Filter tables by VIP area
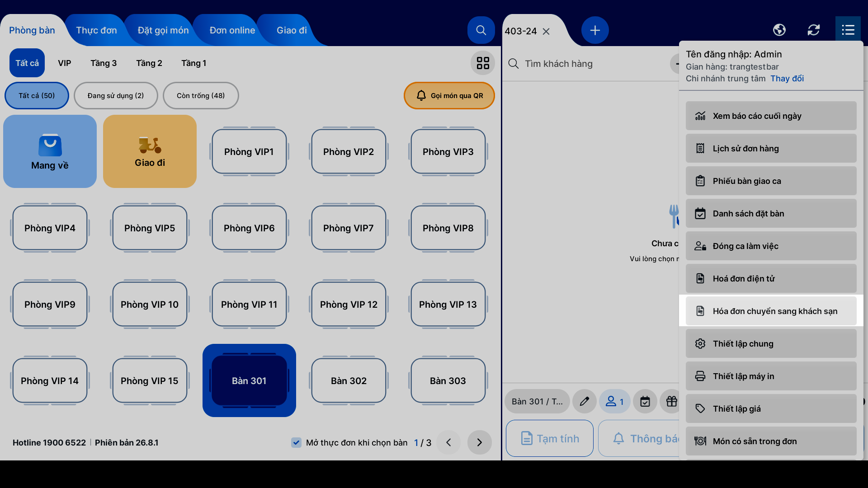The width and height of the screenshot is (868, 488). [x=65, y=63]
